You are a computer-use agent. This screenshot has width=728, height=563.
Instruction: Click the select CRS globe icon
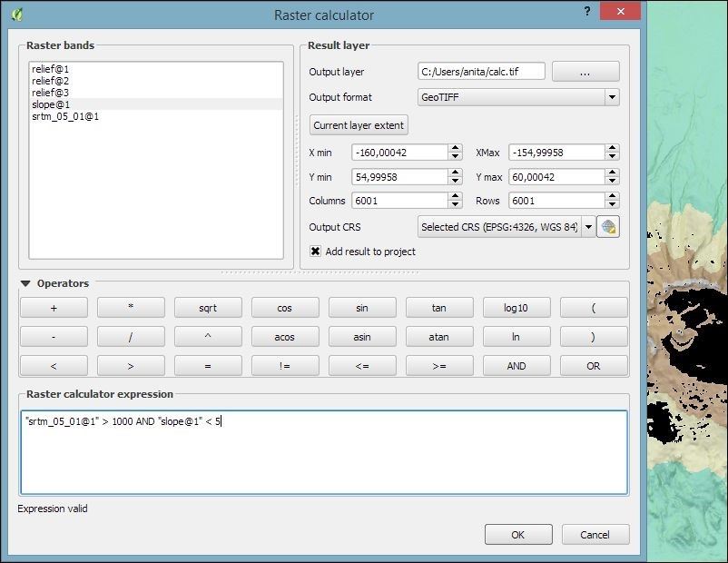(x=608, y=227)
